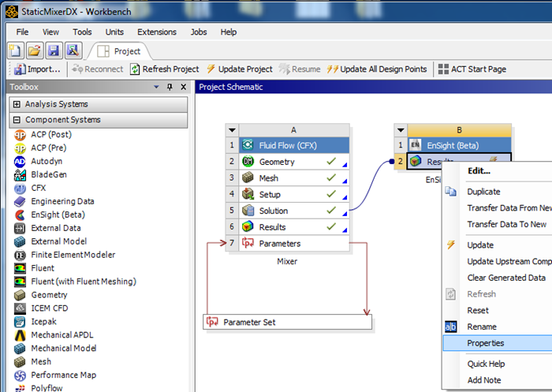Click Update All Design Points
Image resolution: width=552 pixels, height=392 pixels.
tap(377, 69)
